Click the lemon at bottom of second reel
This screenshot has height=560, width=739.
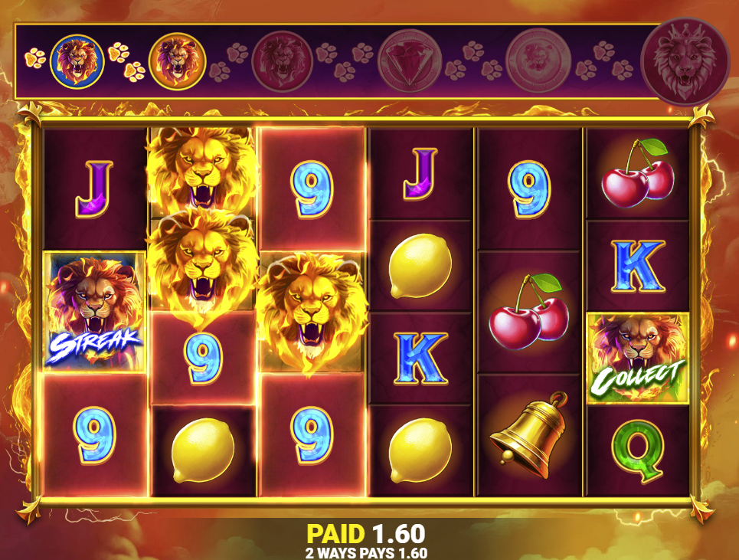[x=203, y=450]
